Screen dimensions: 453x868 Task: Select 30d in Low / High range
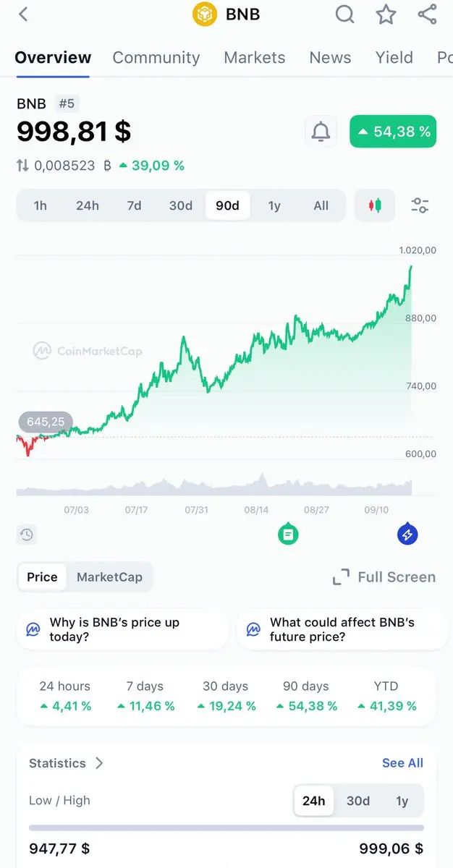tap(358, 801)
